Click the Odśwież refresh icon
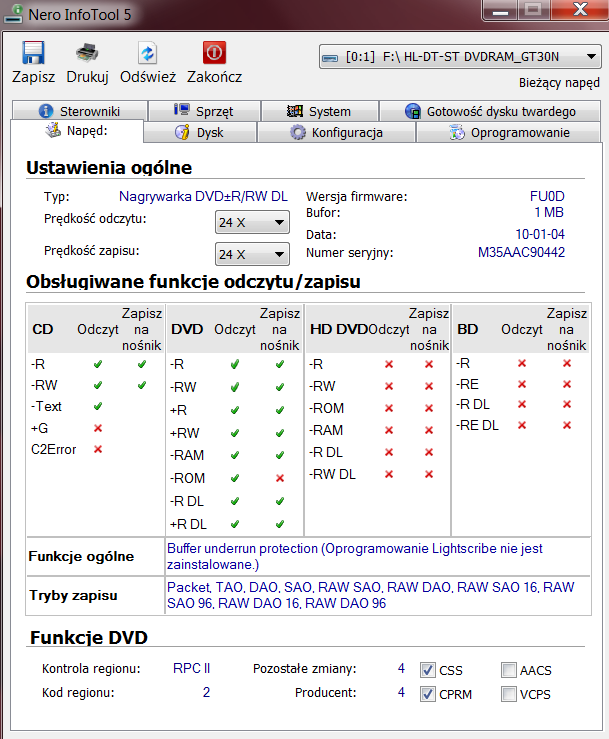 click(x=148, y=53)
